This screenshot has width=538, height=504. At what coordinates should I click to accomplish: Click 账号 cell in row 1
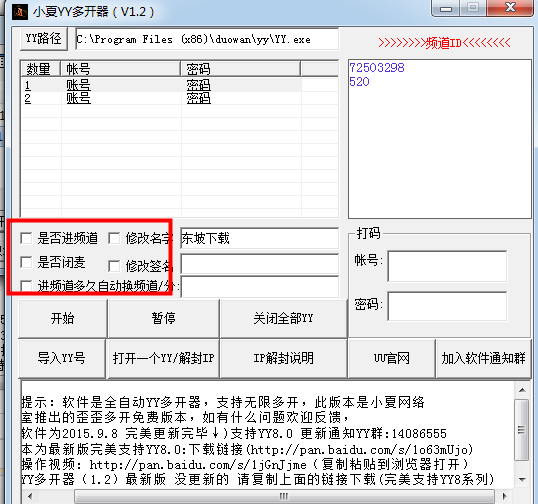78,85
